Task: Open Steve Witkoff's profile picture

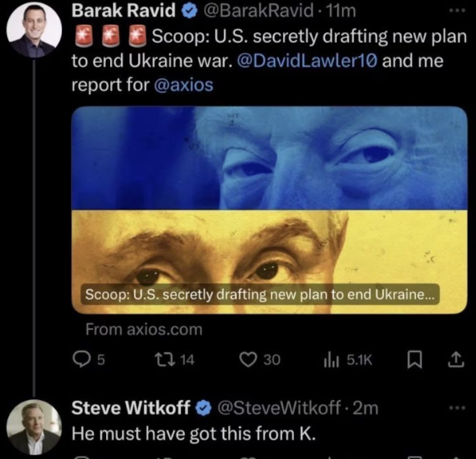Action: (34, 427)
